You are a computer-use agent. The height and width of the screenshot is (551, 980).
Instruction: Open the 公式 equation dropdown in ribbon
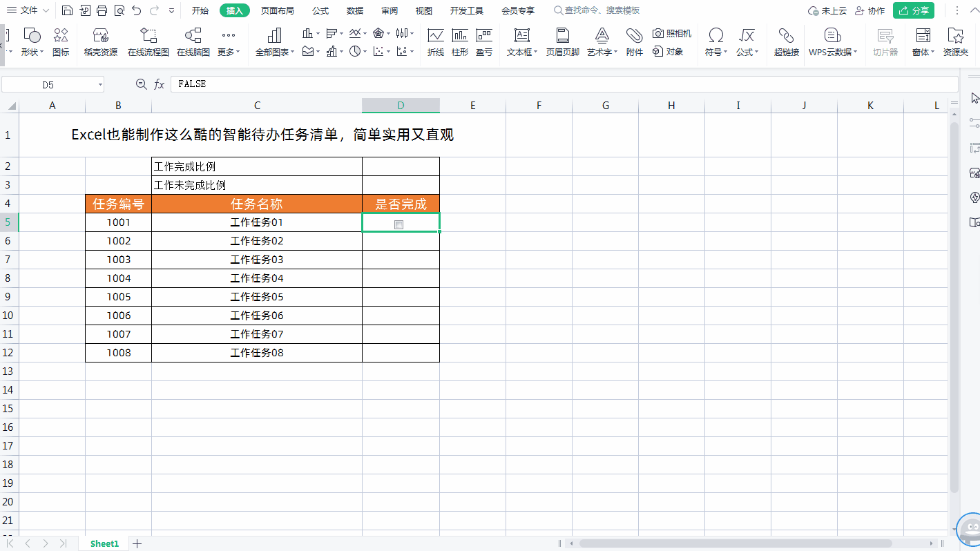(747, 41)
